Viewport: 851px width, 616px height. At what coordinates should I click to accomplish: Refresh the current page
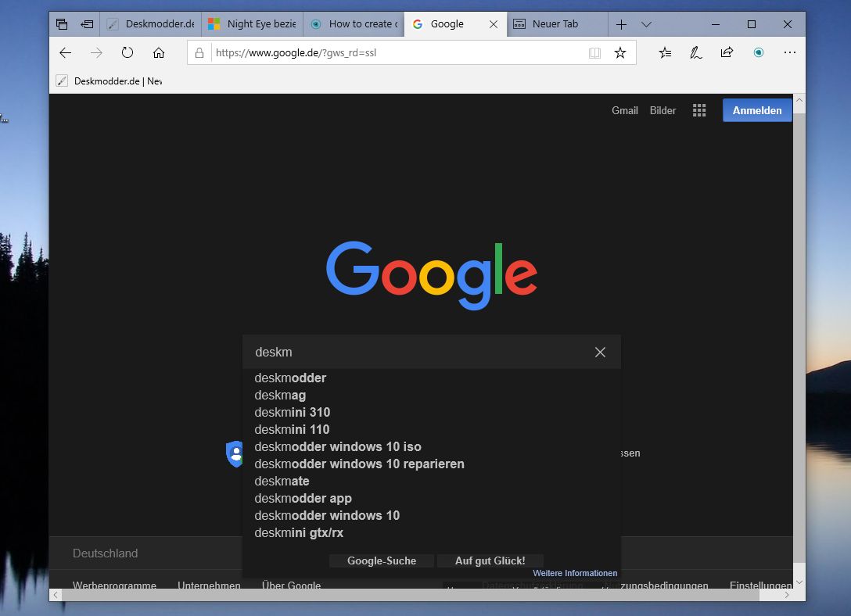127,52
